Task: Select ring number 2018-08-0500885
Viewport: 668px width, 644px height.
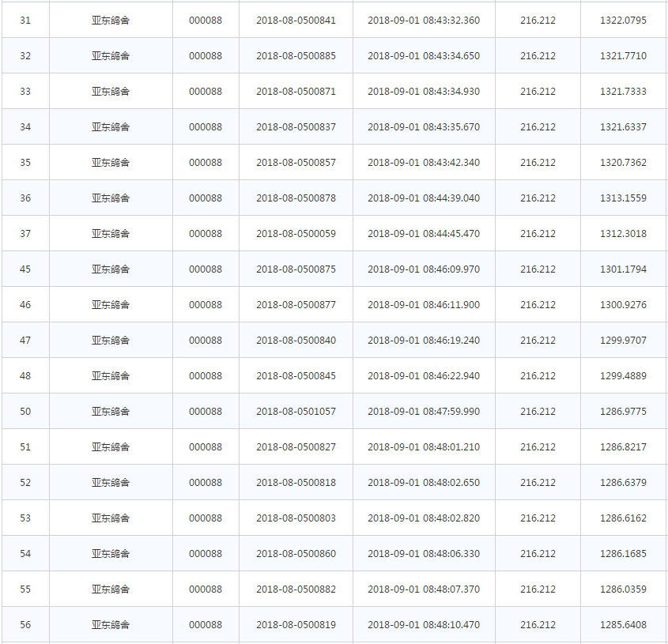Action: coord(296,56)
